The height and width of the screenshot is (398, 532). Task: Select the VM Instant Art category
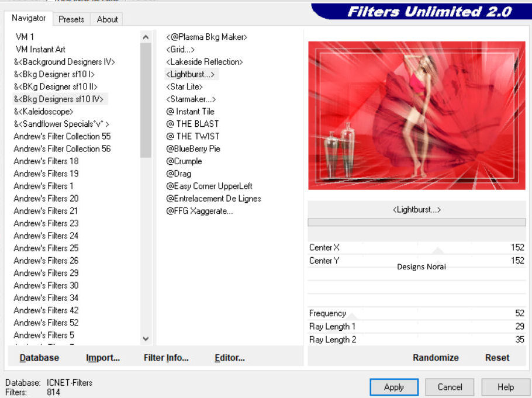40,49
